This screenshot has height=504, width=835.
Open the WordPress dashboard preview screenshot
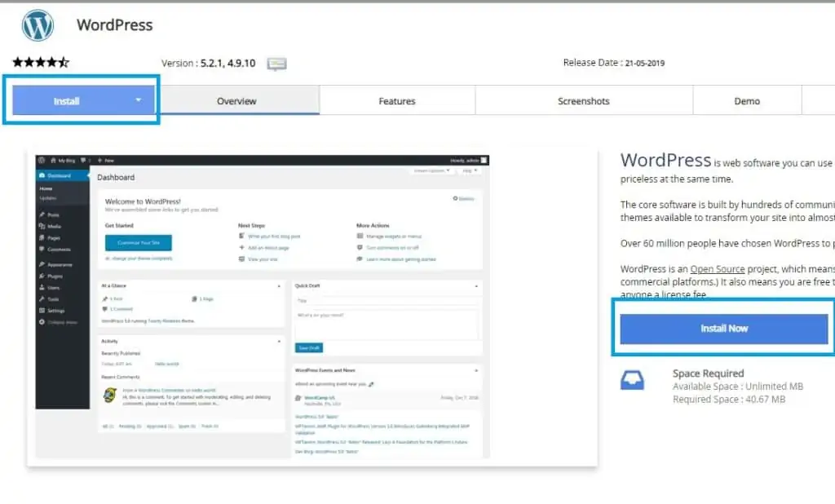(262, 307)
